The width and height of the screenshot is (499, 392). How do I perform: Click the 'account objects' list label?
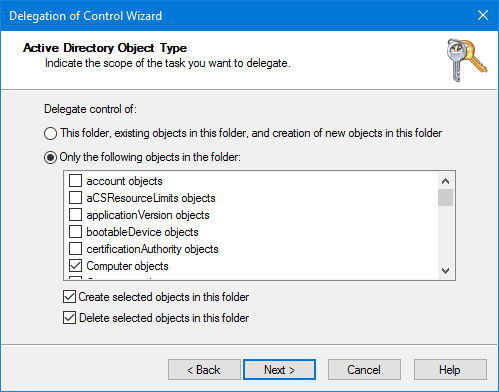pyautogui.click(x=124, y=181)
